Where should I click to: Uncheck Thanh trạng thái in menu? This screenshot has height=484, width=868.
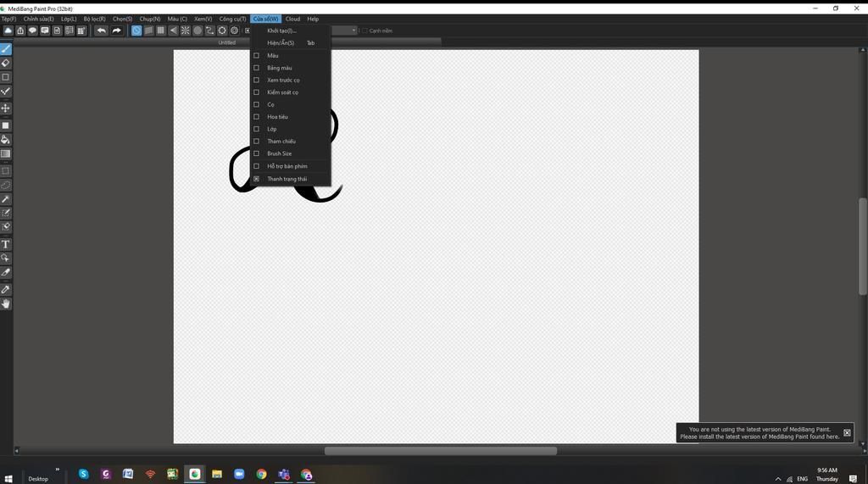pos(256,179)
